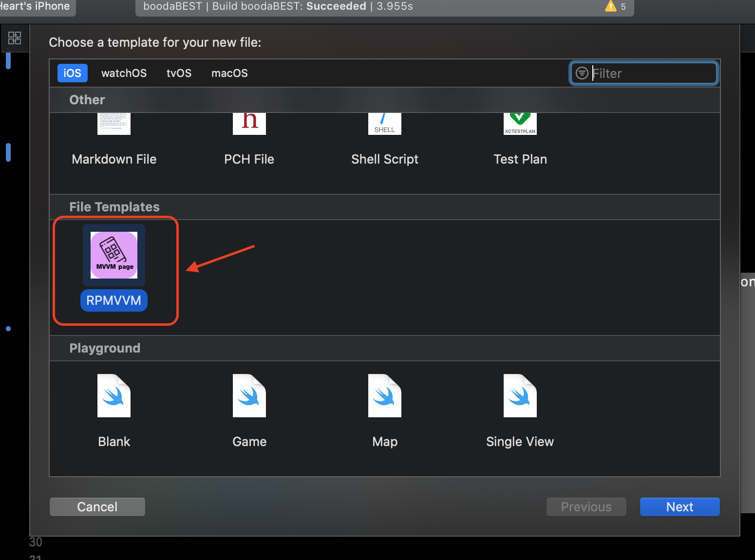Click the Shell Script label
Screen dimensions: 755x560
(385, 159)
